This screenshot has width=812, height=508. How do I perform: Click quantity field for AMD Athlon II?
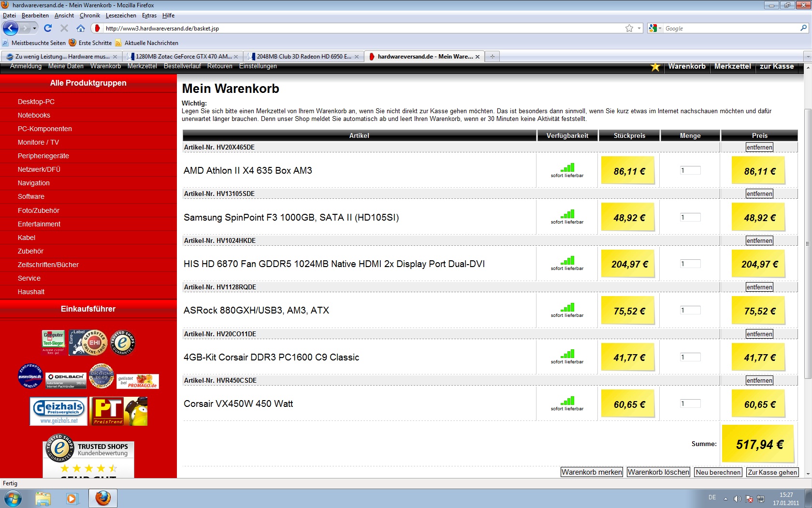point(690,170)
